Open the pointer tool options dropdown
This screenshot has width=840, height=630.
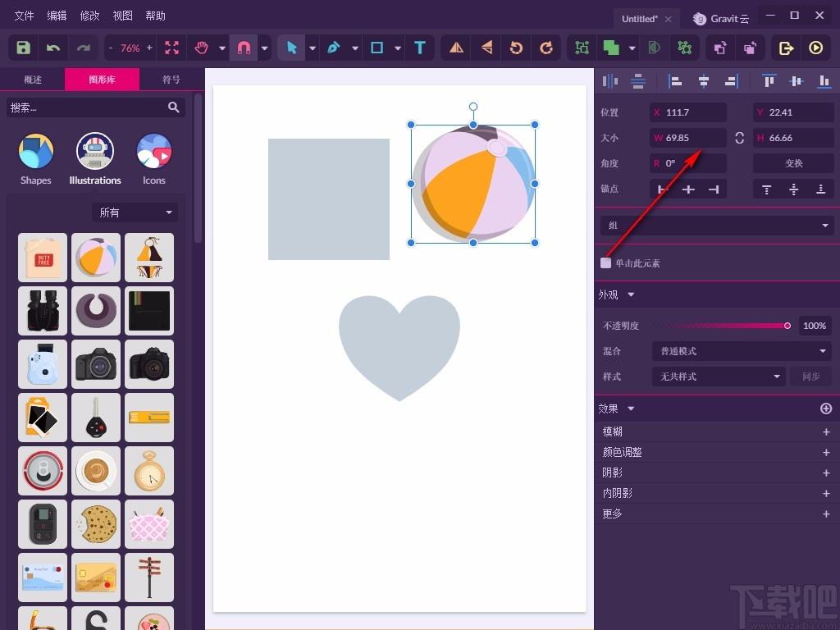[x=313, y=48]
